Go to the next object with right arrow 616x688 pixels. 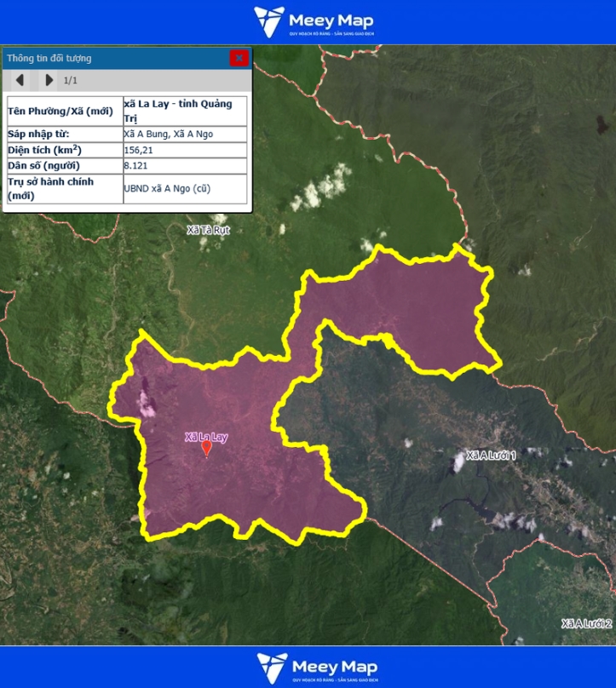coord(49,80)
